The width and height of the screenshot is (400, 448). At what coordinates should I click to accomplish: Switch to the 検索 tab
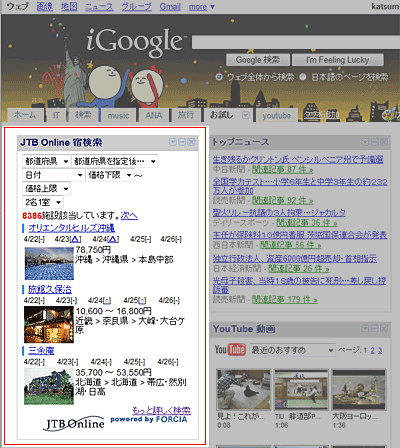tap(83, 115)
